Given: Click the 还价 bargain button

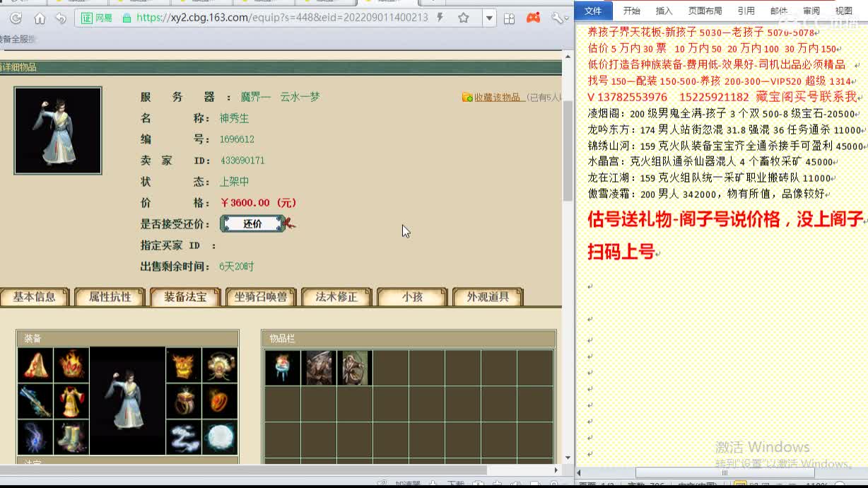Looking at the screenshot, I should pos(252,224).
